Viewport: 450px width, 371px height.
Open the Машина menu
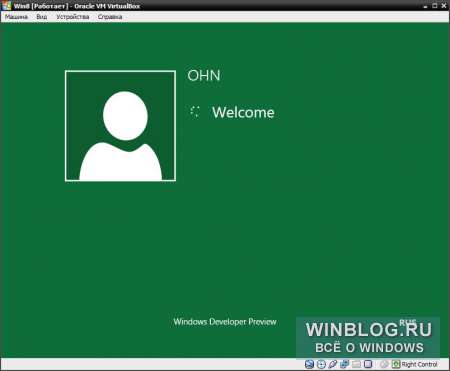(x=16, y=17)
